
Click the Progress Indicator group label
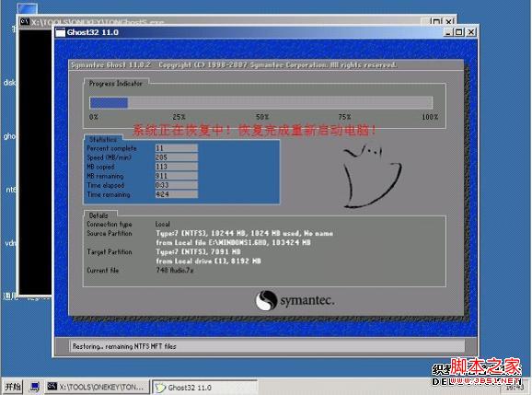click(116, 83)
